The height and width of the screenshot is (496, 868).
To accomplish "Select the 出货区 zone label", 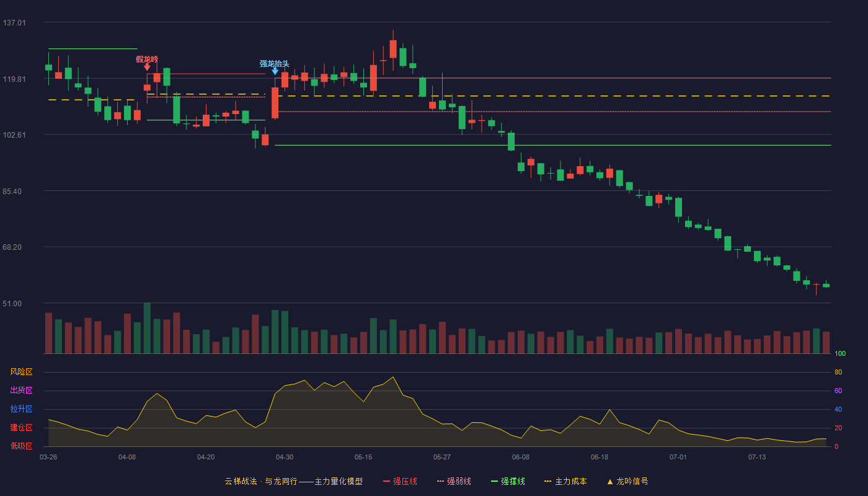I will pos(21,391).
